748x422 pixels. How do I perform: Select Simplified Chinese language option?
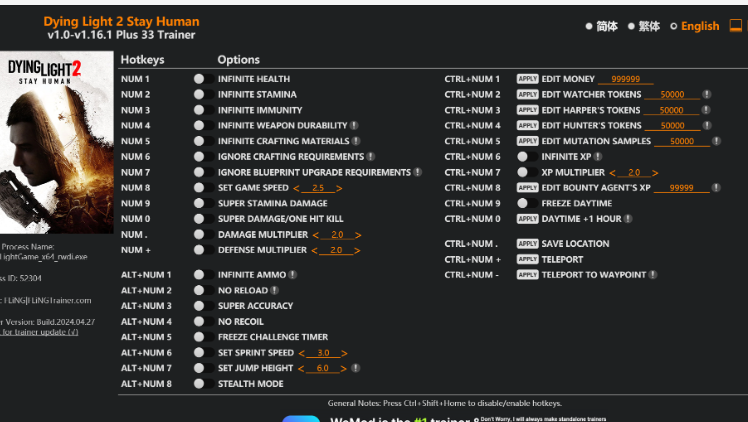click(602, 26)
